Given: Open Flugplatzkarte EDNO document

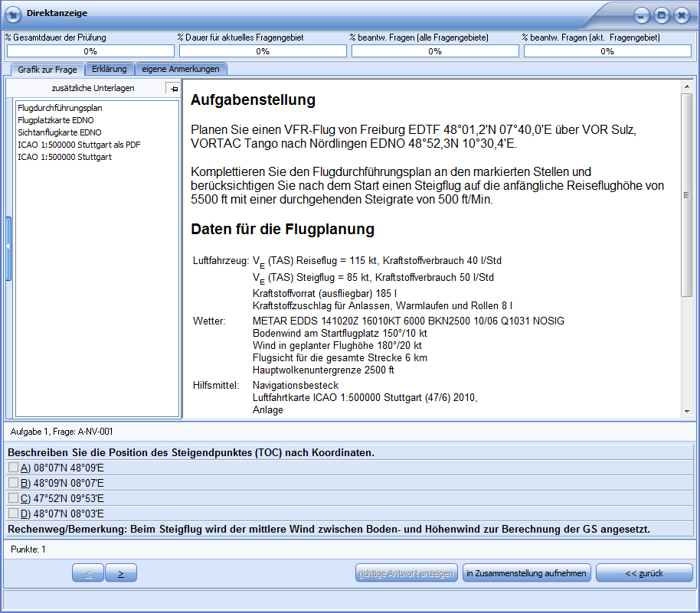Looking at the screenshot, I should [56, 120].
